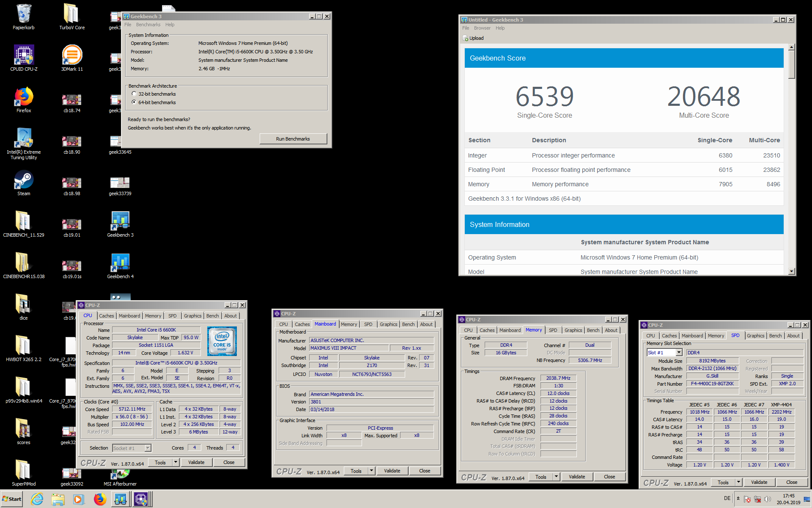
Task: Expand Tools dropdown arrow in SPD window
Action: tap(738, 482)
